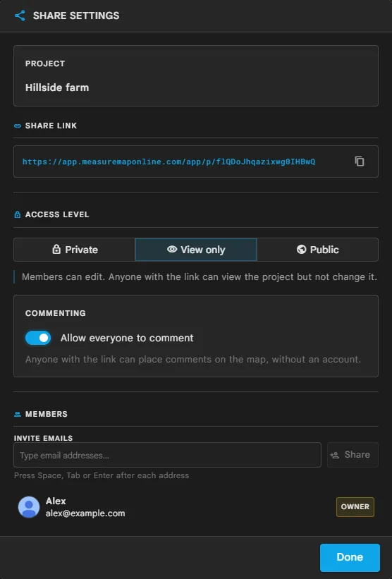Viewport: 392px width, 579px height.
Task: Disable Allow everyone to comment toggle
Action: click(38, 338)
